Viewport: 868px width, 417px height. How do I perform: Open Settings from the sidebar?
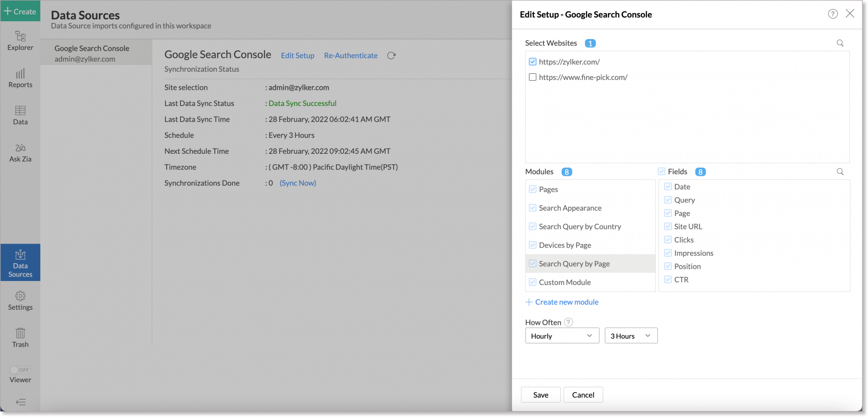[20, 301]
